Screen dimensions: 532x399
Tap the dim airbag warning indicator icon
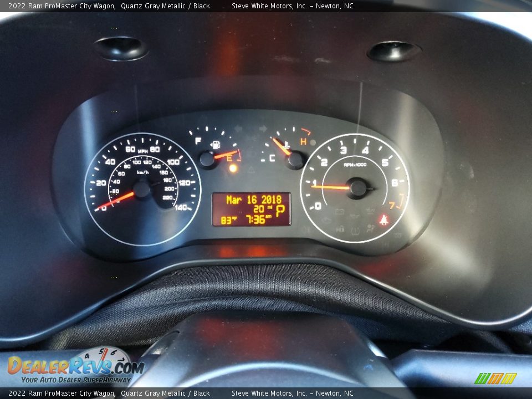point(370,228)
